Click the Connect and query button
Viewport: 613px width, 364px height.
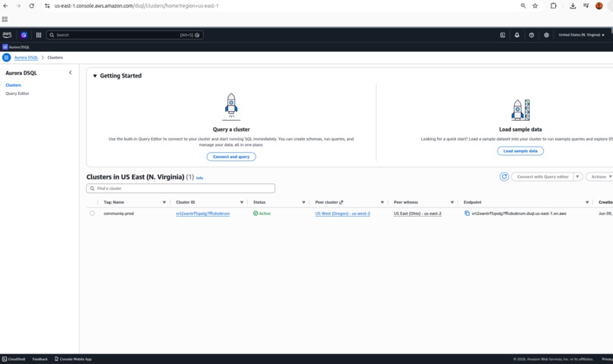click(231, 157)
